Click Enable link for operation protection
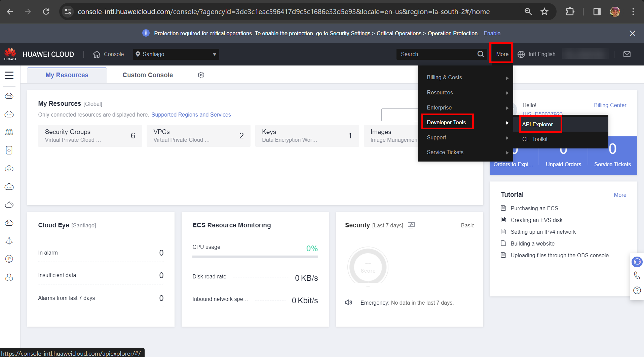 pyautogui.click(x=492, y=33)
